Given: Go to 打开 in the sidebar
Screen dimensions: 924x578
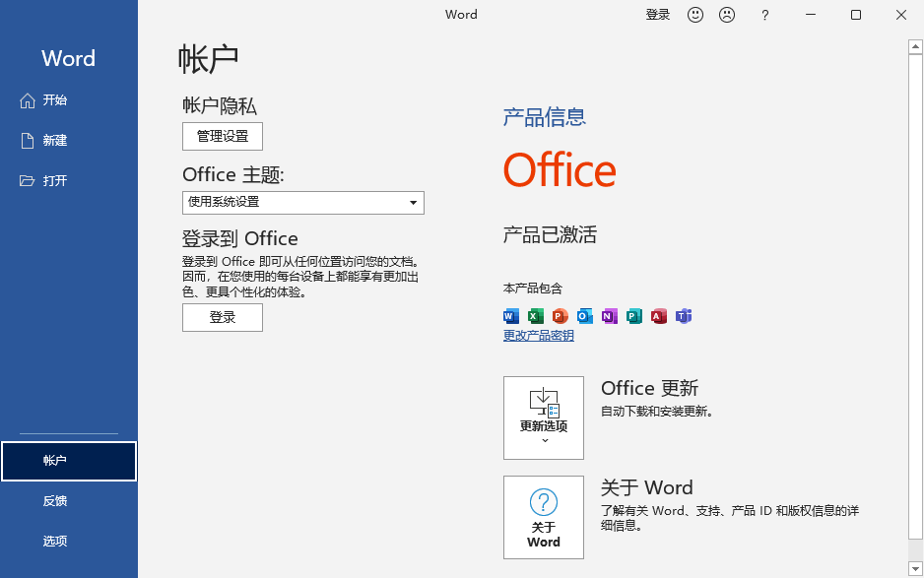Looking at the screenshot, I should (x=69, y=180).
